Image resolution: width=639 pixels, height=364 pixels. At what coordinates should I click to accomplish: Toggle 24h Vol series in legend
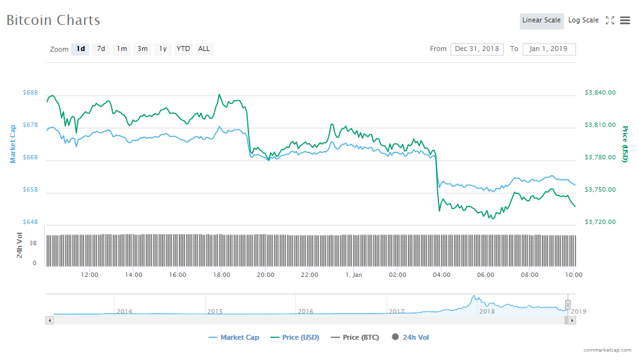[x=410, y=337]
